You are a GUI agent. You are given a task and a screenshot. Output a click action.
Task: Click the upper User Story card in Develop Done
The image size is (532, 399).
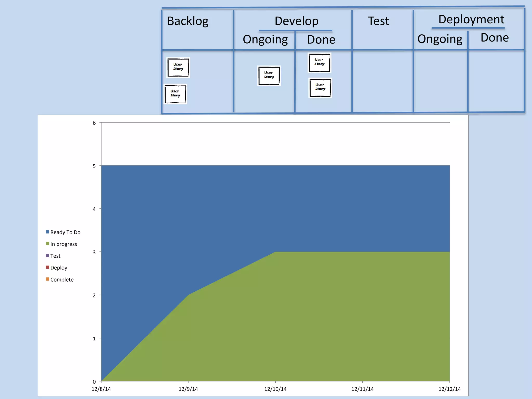coord(320,63)
